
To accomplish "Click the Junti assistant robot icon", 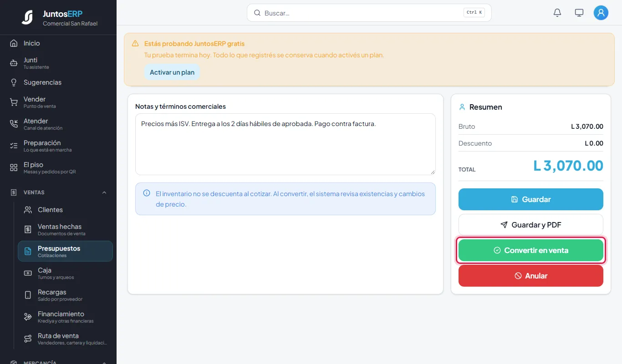I will pos(14,63).
